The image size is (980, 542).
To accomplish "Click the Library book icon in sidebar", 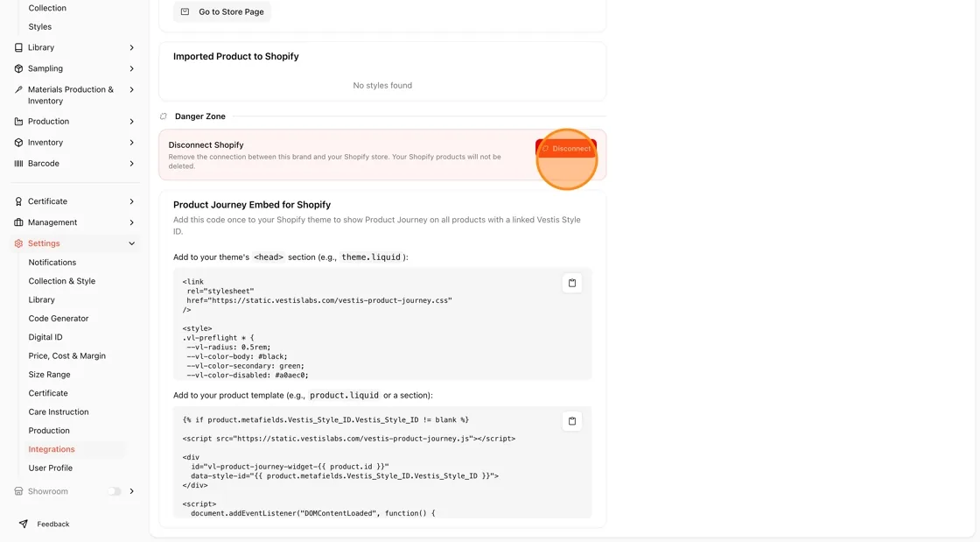I will pos(18,47).
